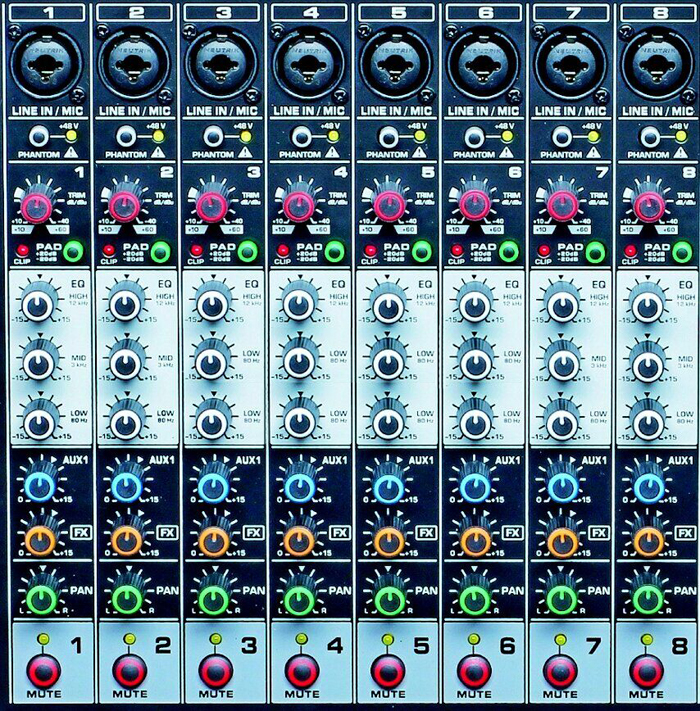Click the green PAN knob on channel 7
This screenshot has width=700, height=711.
point(559,599)
